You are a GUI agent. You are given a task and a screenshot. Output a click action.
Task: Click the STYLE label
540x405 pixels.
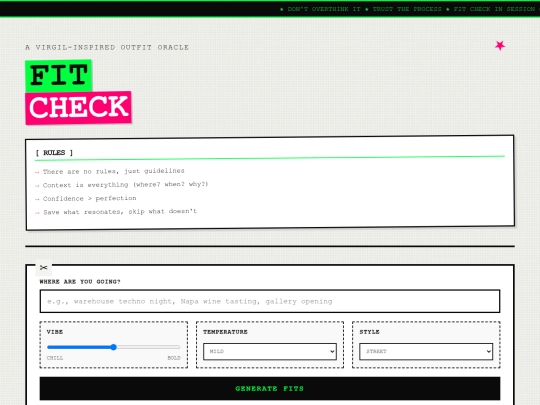[370, 332]
